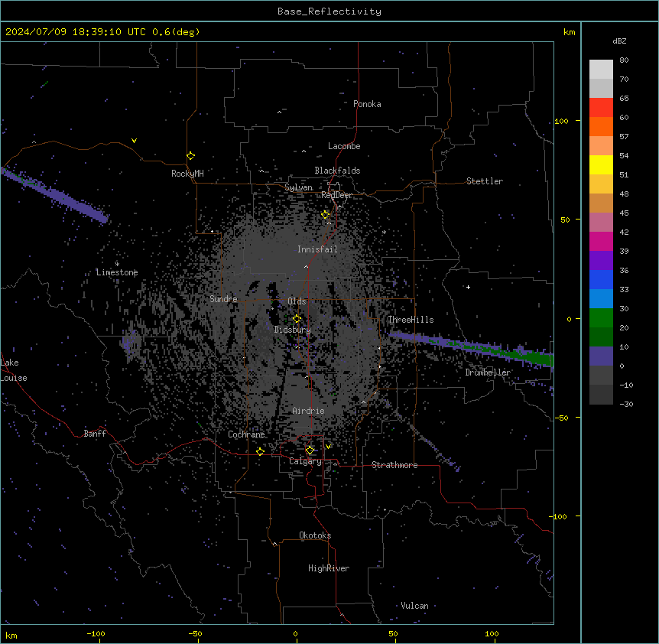Click the Limestone label
659x644 pixels.
click(117, 272)
